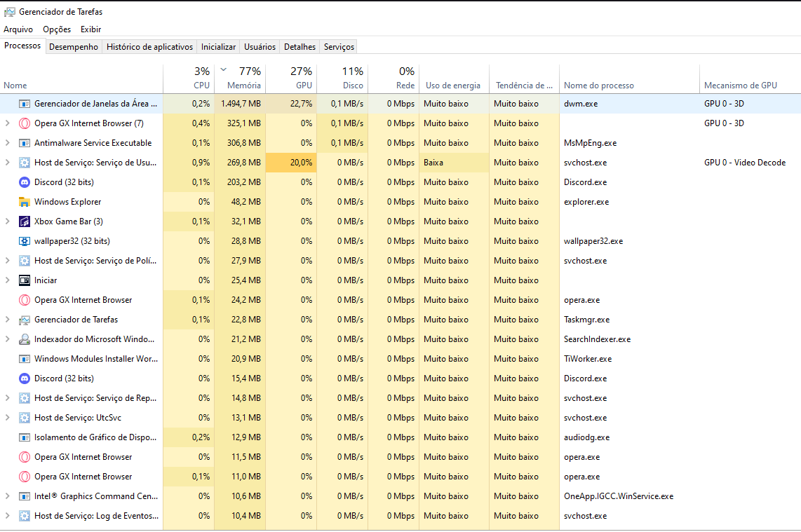This screenshot has width=801, height=532.
Task: Expand the Opera GX Internet Browser (7) group
Action: [x=7, y=123]
